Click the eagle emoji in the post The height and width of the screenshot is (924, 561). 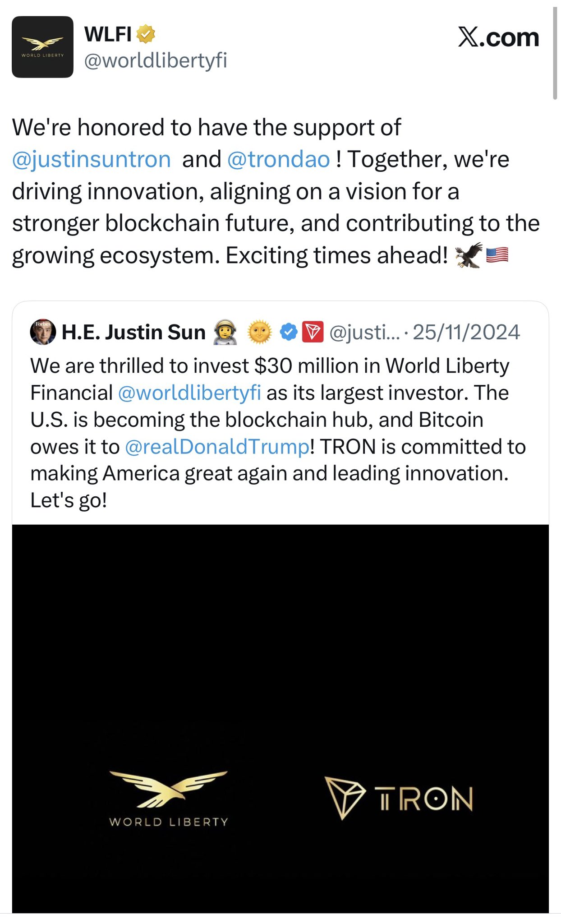[x=469, y=255]
